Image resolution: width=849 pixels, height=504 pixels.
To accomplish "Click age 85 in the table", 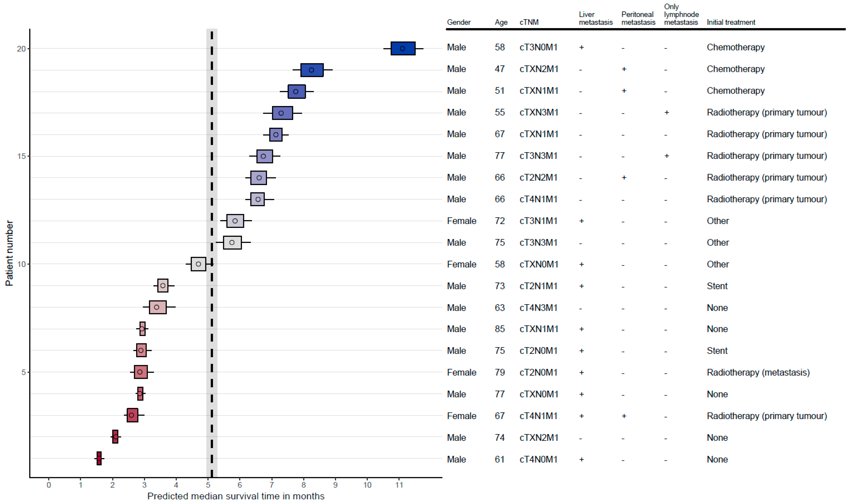I will [x=500, y=329].
